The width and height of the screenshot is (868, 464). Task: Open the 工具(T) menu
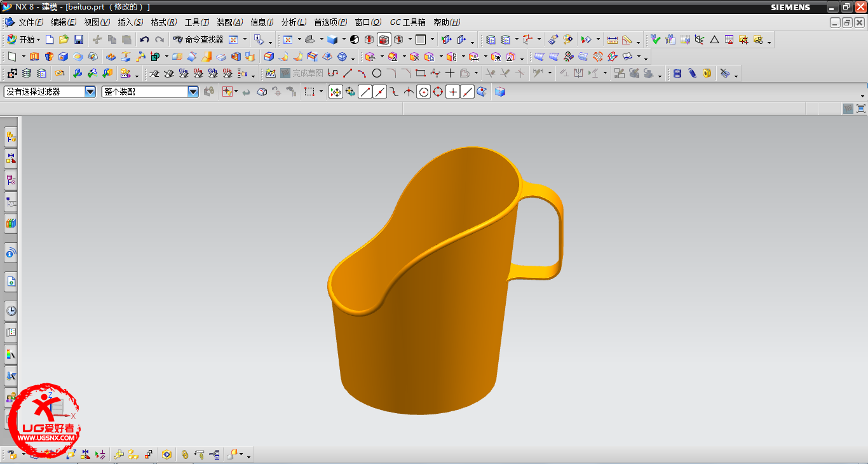(197, 22)
